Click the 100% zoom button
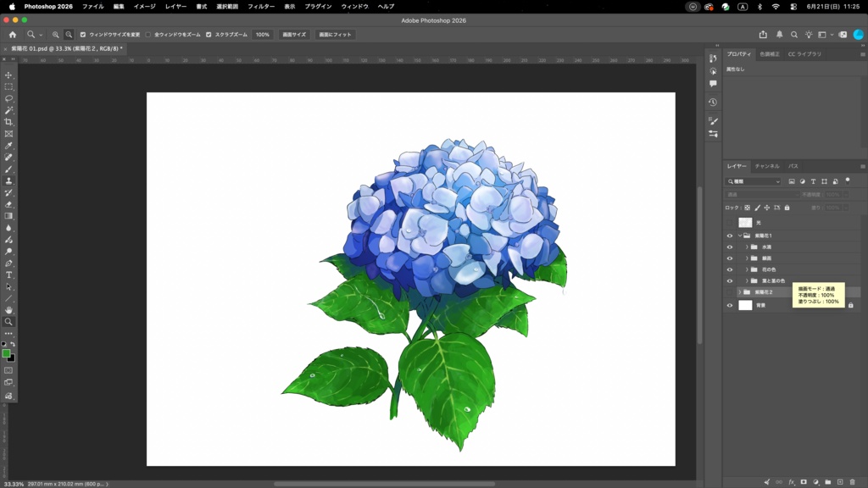 coord(263,34)
